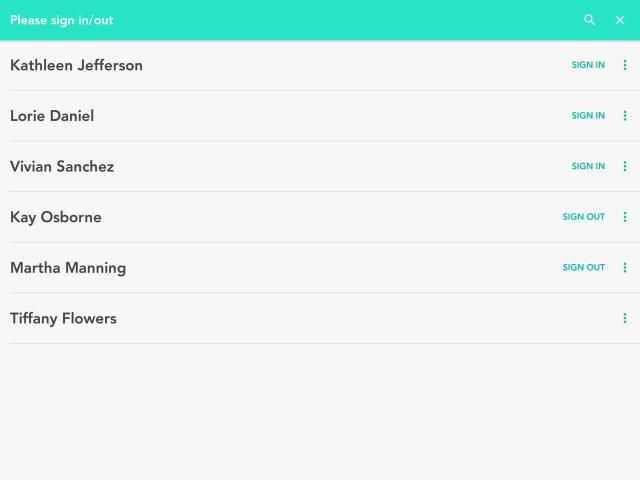
Task: Select the Vivian Sanchez name row
Action: click(62, 166)
